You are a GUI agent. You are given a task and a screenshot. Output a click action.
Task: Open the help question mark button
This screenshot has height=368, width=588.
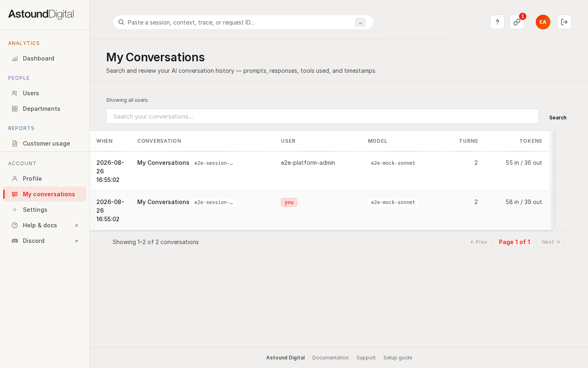pos(497,22)
